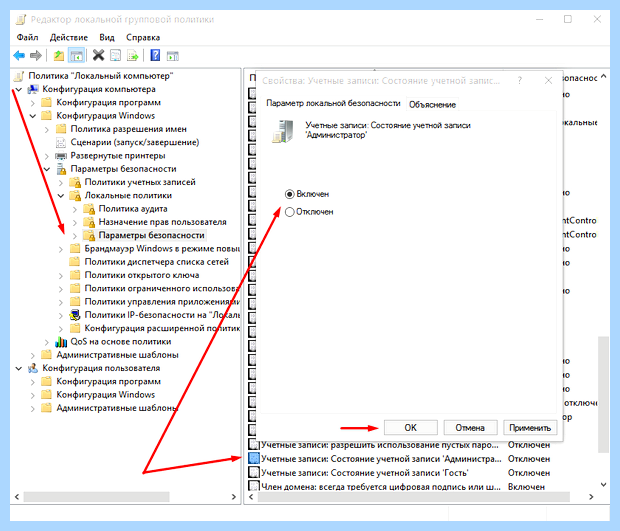Confirm with the OK button
620x531 pixels.
pyautogui.click(x=410, y=427)
